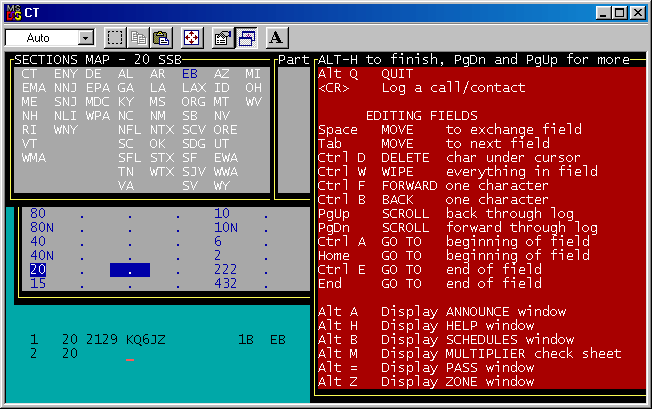Click the SECTIONS MAP - 20 SSB title
Screen dimensions: 652x409
point(98,60)
